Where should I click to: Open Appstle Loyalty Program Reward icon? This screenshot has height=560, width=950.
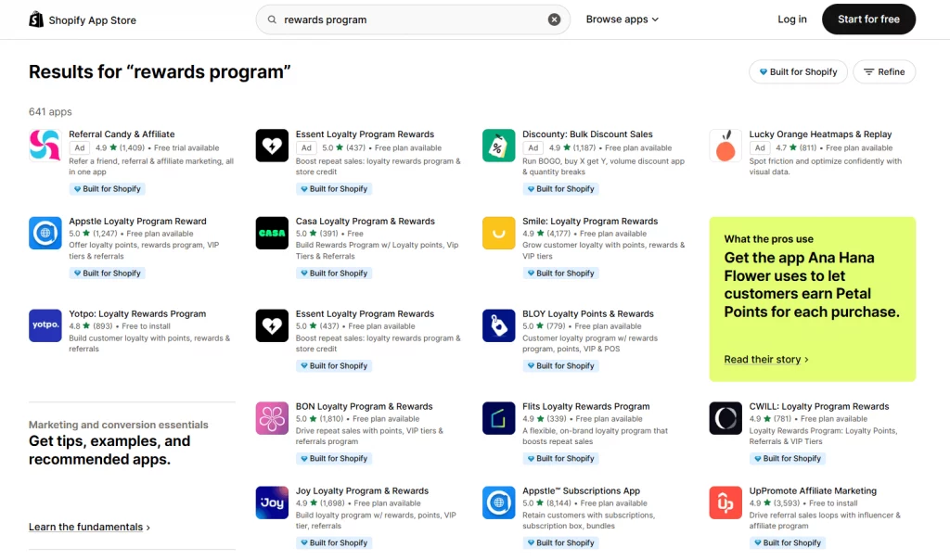(45, 233)
